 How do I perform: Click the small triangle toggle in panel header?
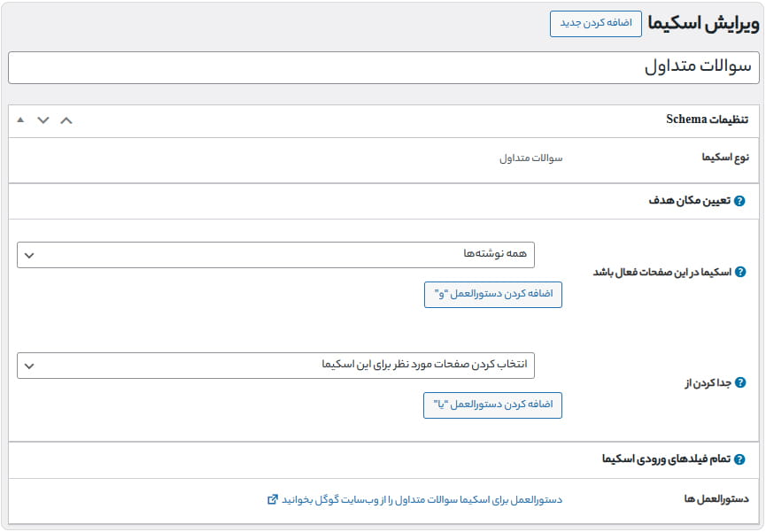point(20,120)
